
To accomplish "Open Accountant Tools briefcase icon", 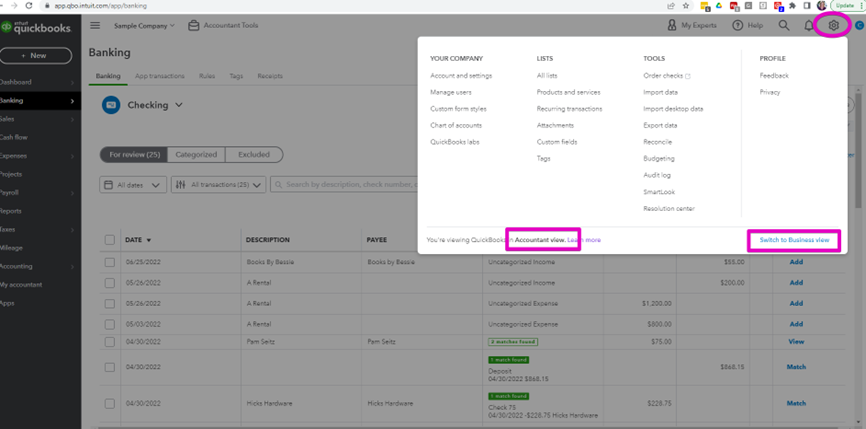I will 193,25.
